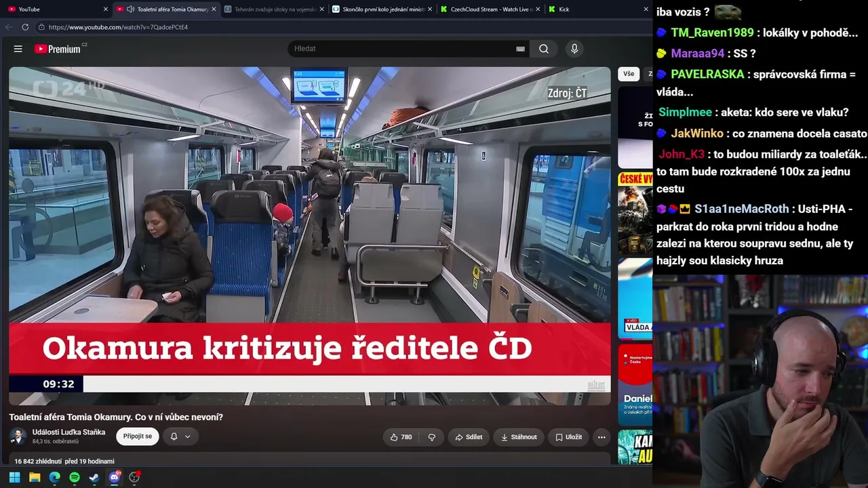
Task: Click the Připojit se join button
Action: pyautogui.click(x=138, y=437)
